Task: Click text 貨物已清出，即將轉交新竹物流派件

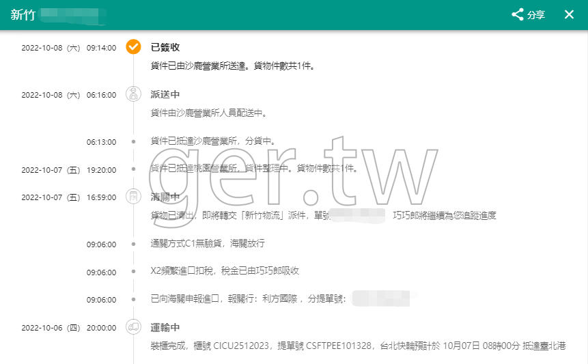Action: point(227,215)
